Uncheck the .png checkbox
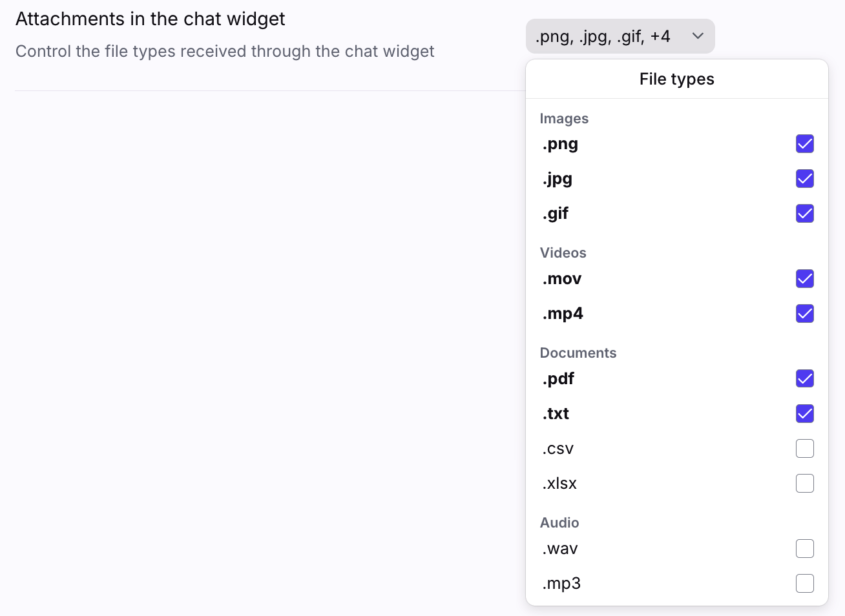This screenshot has height=616, width=845. click(804, 144)
